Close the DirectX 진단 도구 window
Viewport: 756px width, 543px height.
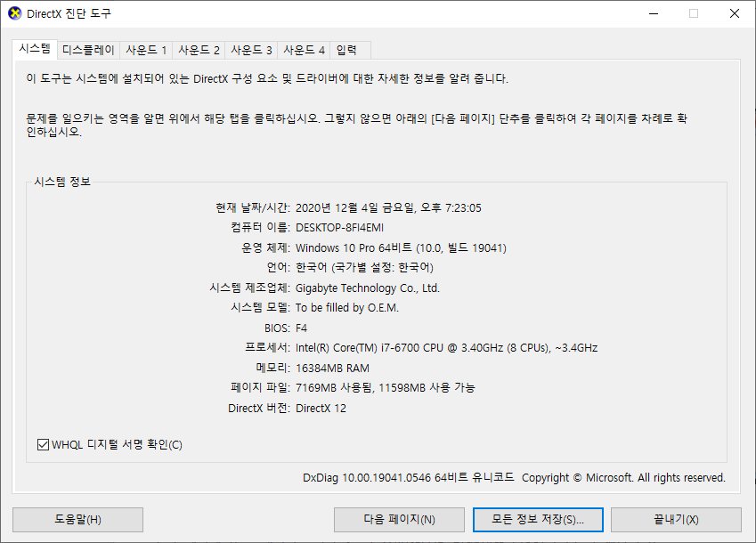[735, 13]
